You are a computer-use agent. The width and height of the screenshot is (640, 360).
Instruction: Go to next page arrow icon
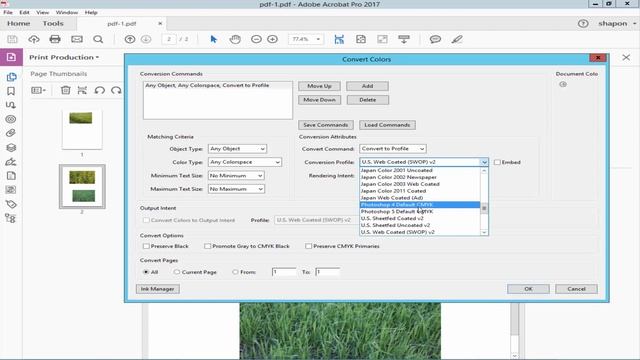point(146,39)
